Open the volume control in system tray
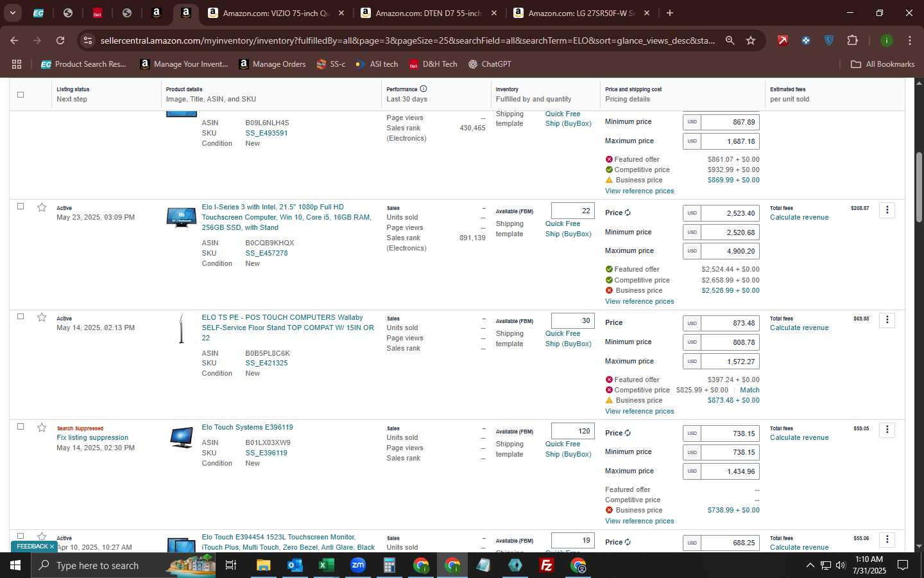This screenshot has width=924, height=578. pos(841,565)
